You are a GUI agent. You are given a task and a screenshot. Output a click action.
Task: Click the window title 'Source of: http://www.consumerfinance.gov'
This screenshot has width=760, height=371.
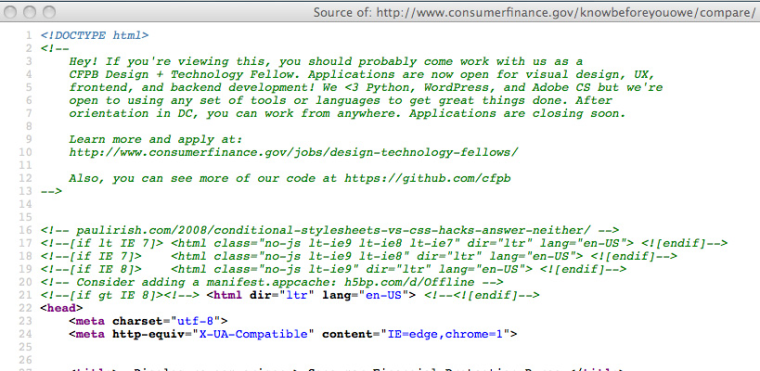[534, 12]
